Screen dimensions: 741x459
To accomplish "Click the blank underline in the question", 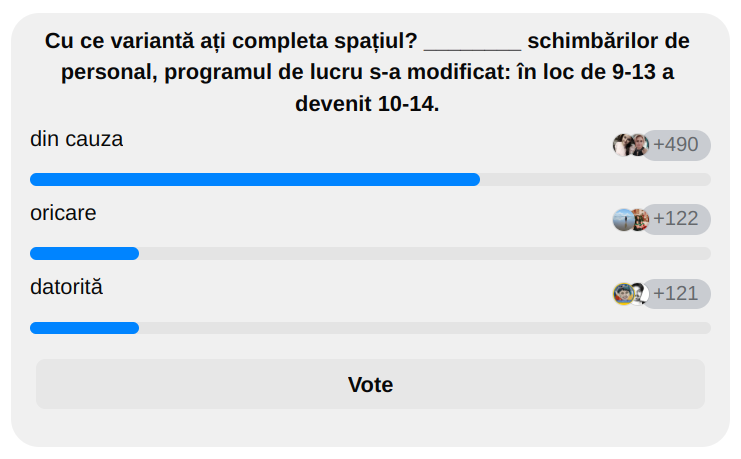I will pos(473,44).
